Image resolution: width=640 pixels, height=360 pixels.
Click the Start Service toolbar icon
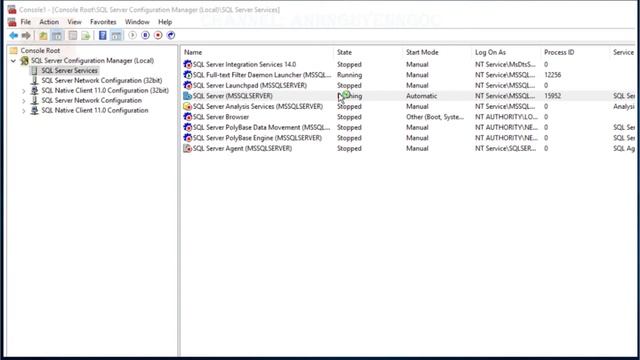pyautogui.click(x=132, y=36)
